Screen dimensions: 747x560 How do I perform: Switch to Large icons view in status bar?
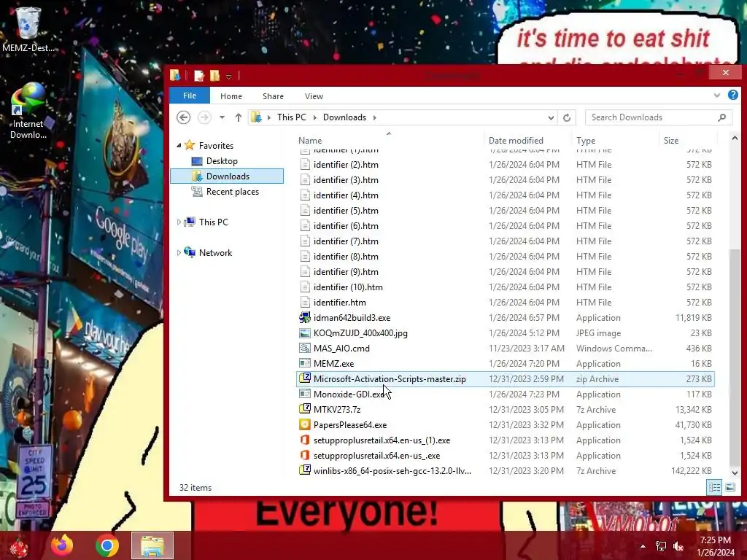729,487
